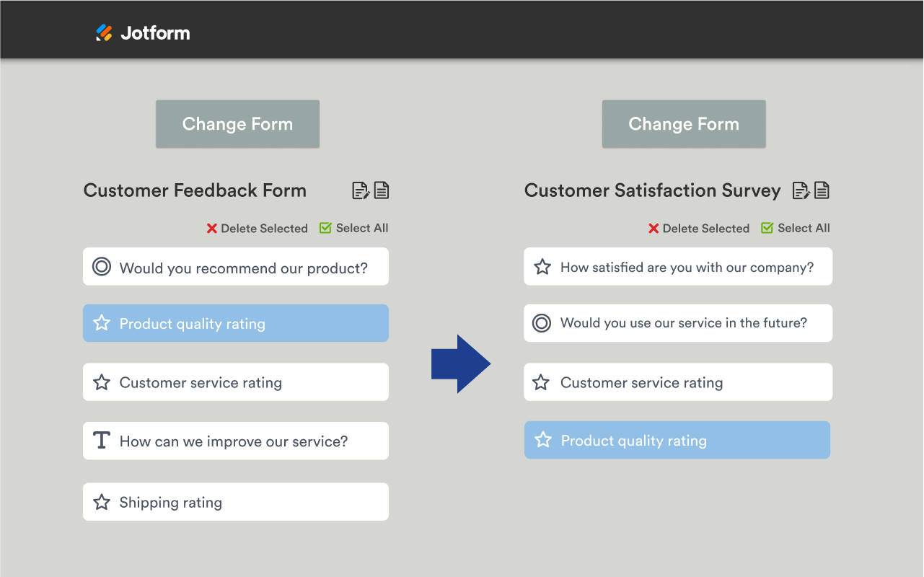
Task: Click the radio-button icon on 'Would you use our service in the future?'
Action: point(542,323)
